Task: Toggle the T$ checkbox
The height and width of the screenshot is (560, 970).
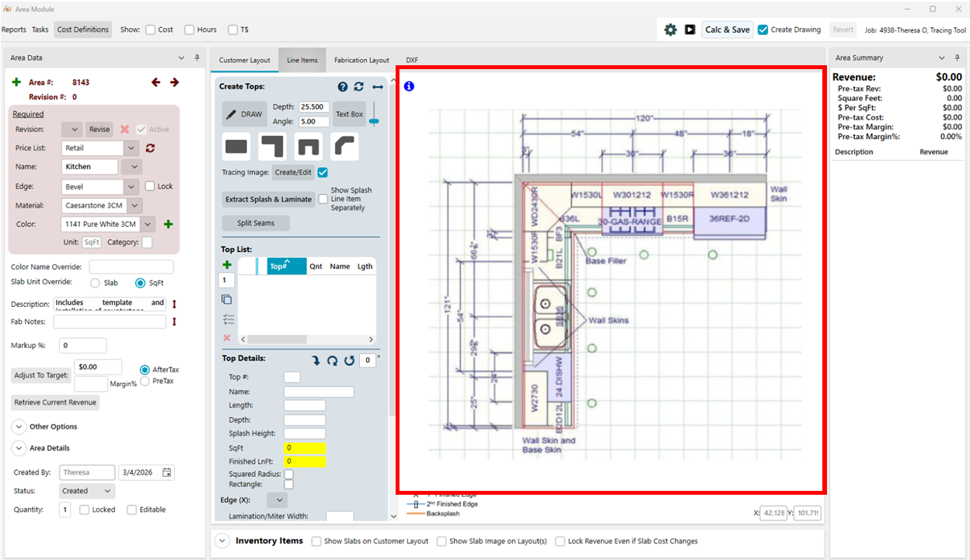Action: click(233, 30)
